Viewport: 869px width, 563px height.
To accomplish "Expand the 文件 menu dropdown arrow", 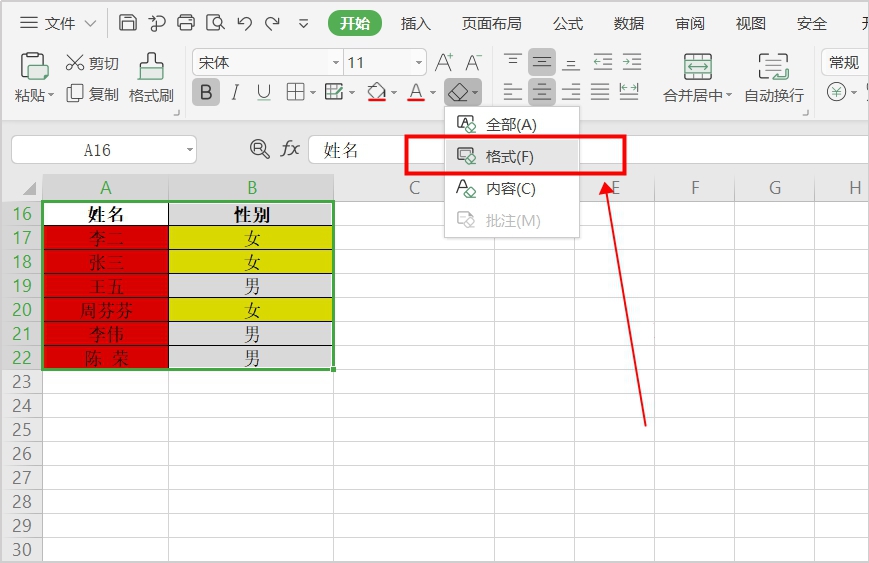I will (90, 24).
